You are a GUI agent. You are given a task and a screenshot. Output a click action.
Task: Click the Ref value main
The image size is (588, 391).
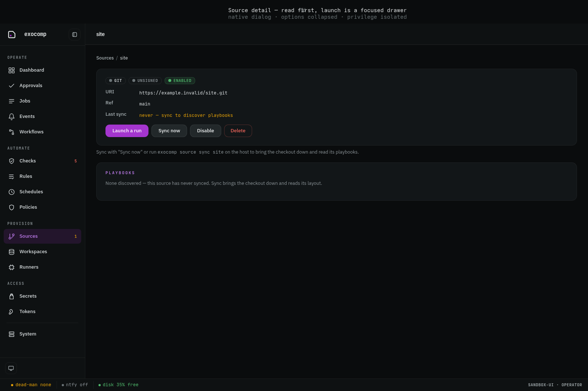pyautogui.click(x=144, y=104)
